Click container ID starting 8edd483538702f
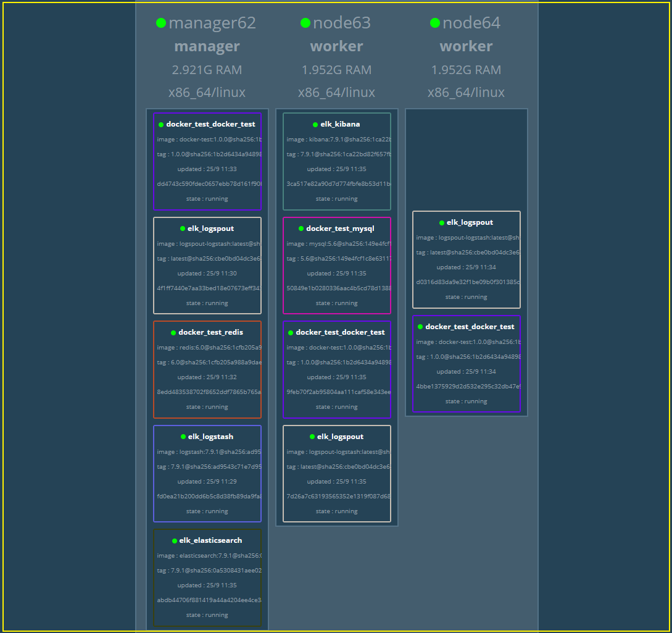The height and width of the screenshot is (633, 672). point(209,392)
